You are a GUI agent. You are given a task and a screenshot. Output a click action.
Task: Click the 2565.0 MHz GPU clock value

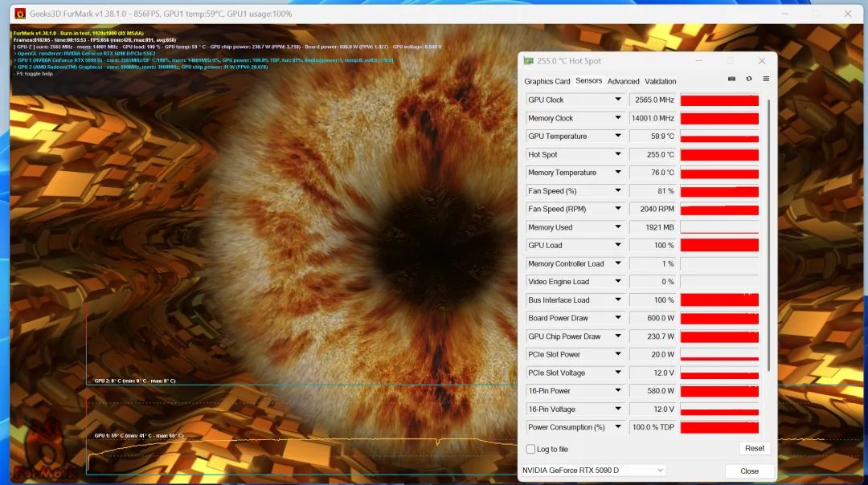point(654,100)
